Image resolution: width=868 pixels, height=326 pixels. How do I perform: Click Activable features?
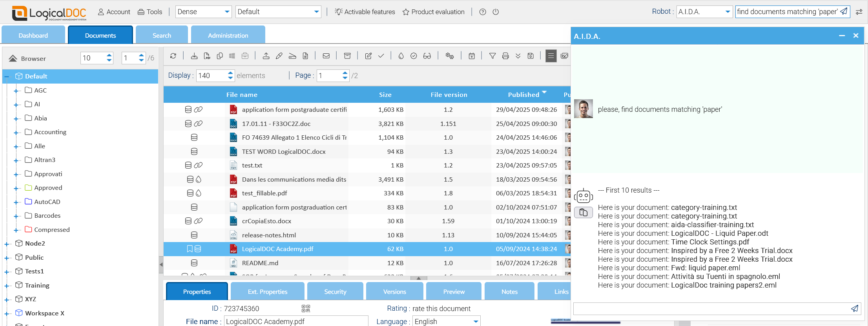pos(365,12)
